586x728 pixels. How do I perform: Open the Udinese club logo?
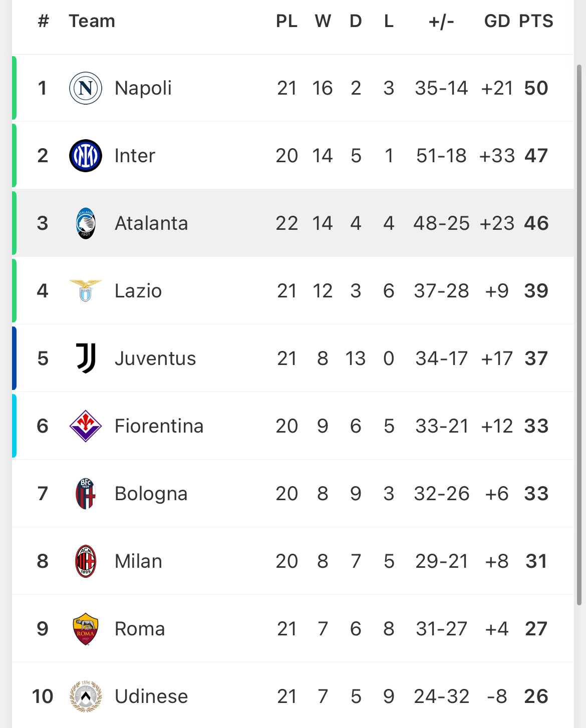86,696
